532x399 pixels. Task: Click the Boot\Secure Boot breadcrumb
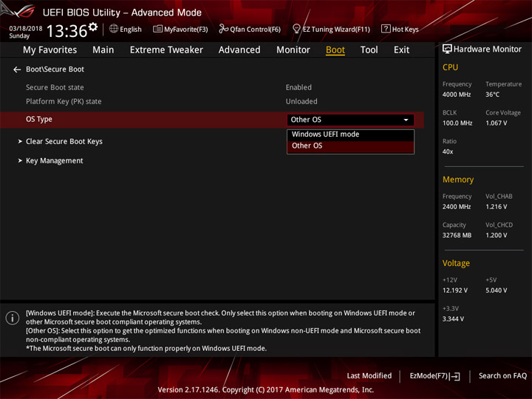pyautogui.click(x=55, y=69)
